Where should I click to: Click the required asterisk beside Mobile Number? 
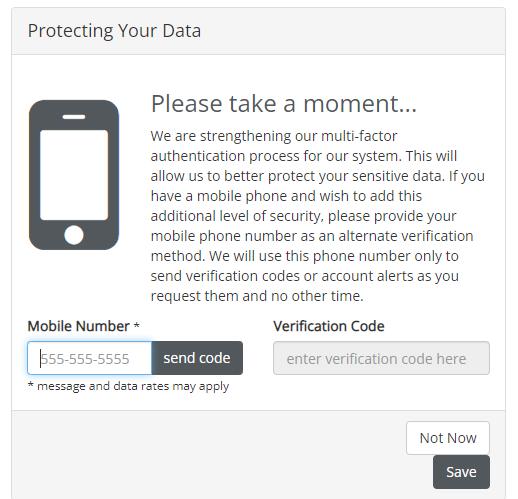coord(136,324)
